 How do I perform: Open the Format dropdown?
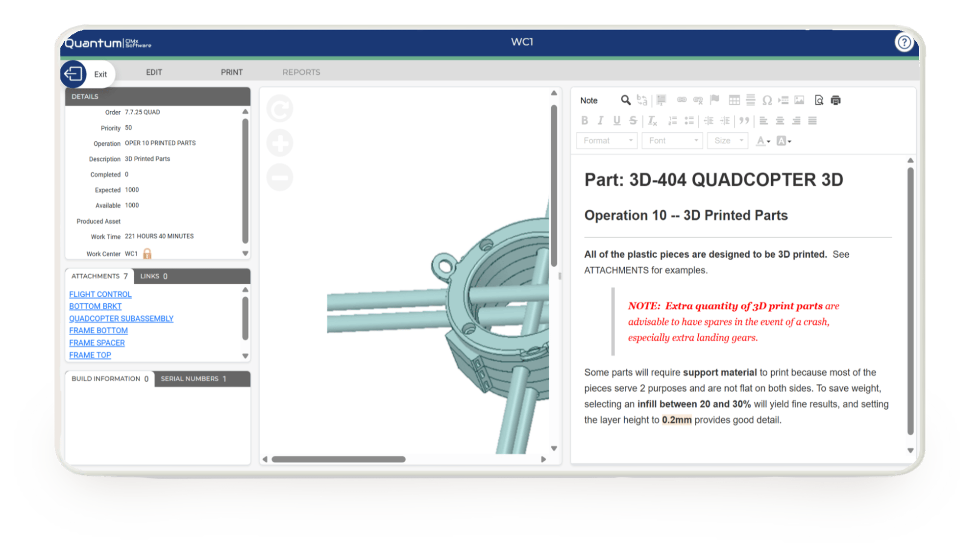coord(607,141)
